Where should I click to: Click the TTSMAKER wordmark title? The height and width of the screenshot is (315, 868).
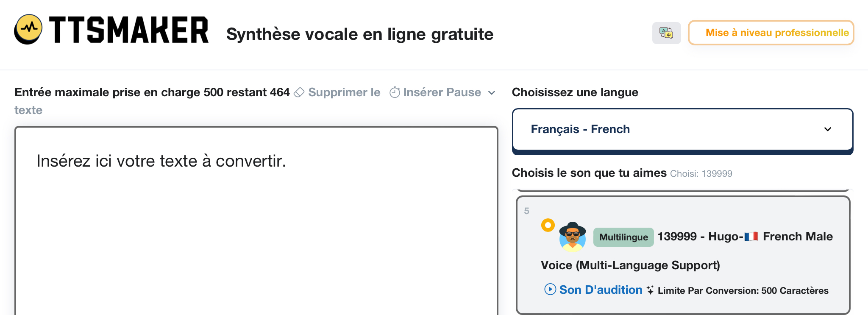pyautogui.click(x=129, y=30)
